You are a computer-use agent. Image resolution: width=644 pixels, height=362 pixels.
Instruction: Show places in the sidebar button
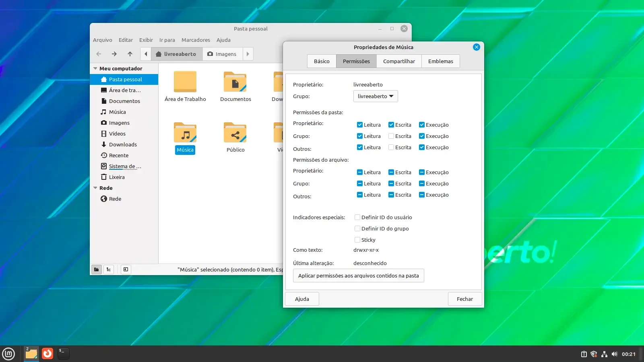tap(96, 269)
